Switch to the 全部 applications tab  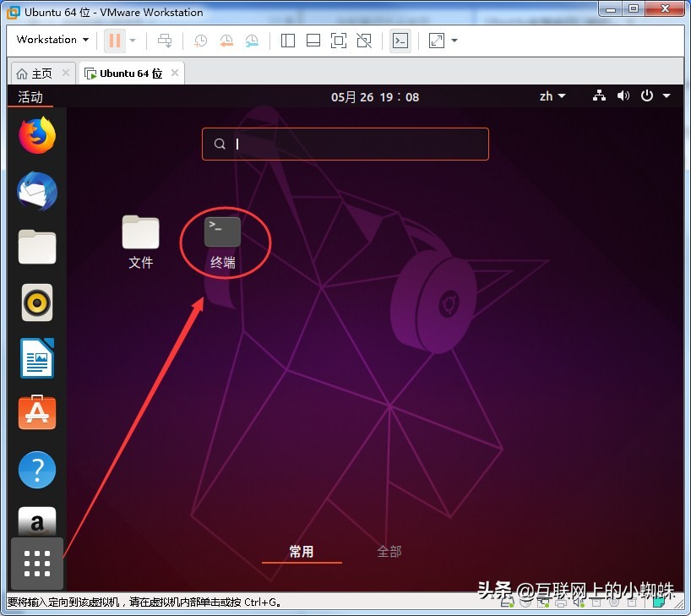tap(388, 551)
